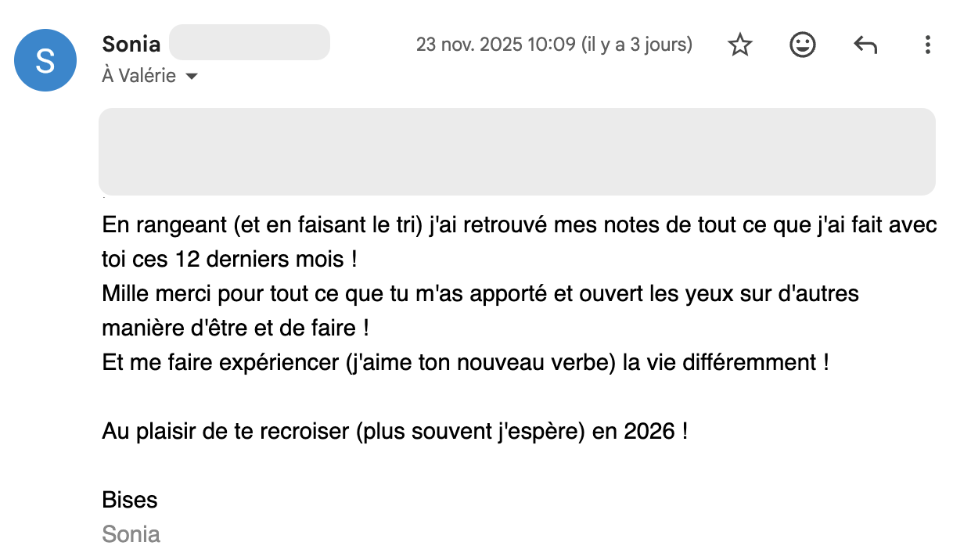Click the "toi ces 12 derniers mois" line
Viewport: 953px width, 560px height.
pyautogui.click(x=235, y=257)
